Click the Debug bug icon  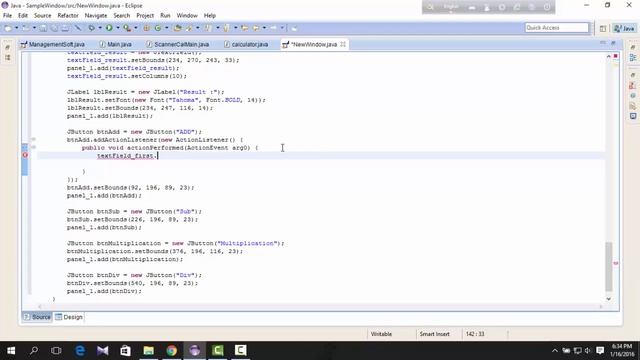click(x=92, y=28)
